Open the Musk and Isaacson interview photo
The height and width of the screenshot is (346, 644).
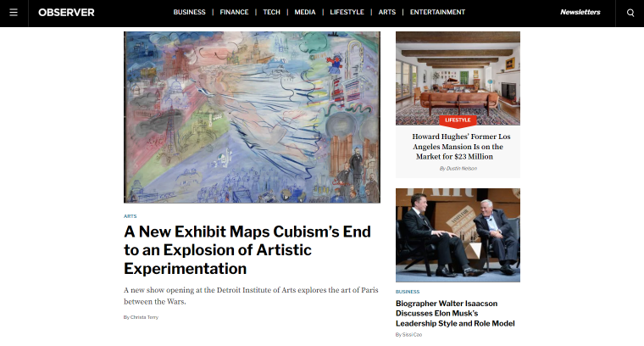(458, 235)
